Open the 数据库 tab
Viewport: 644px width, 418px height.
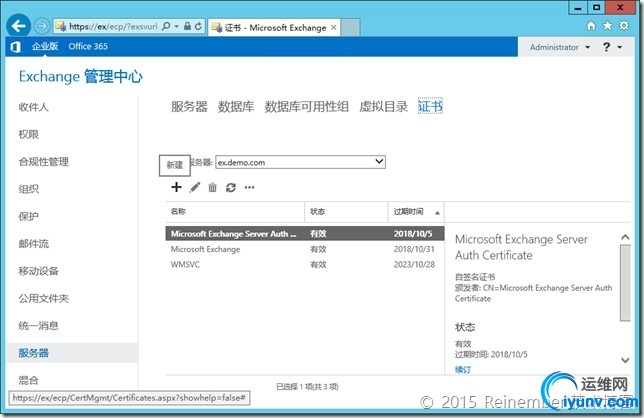click(x=236, y=107)
